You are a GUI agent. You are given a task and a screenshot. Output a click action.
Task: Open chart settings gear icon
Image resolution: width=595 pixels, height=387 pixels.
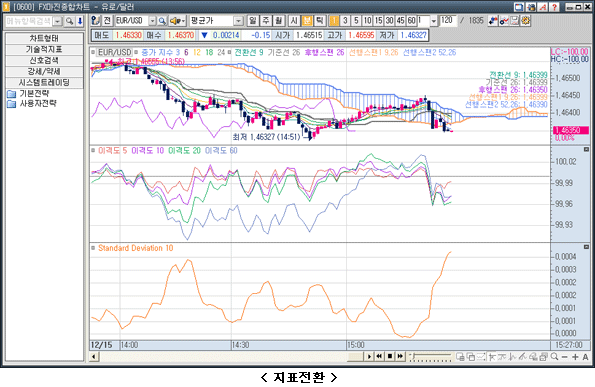(x=526, y=20)
